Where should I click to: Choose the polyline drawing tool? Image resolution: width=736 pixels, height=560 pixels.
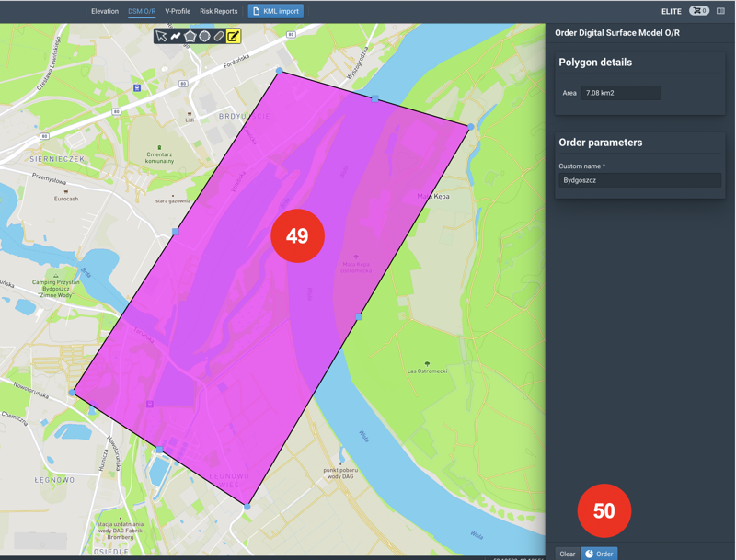tap(176, 37)
